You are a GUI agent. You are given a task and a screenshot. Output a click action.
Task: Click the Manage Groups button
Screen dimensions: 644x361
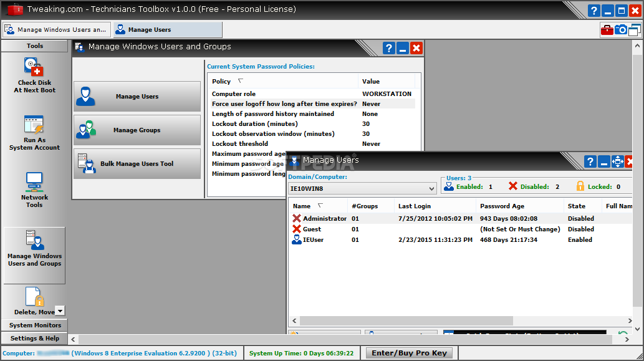pyautogui.click(x=137, y=130)
